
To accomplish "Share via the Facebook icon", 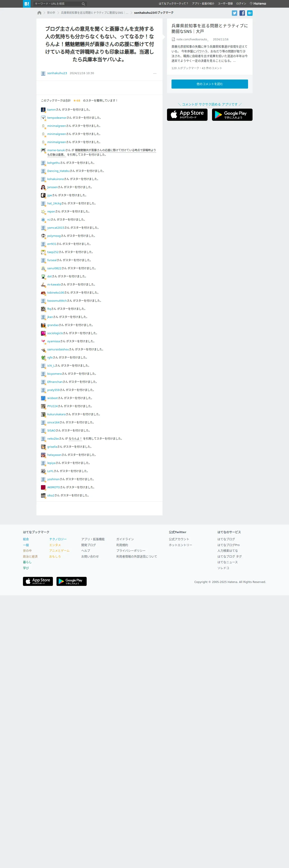I will pos(242,13).
